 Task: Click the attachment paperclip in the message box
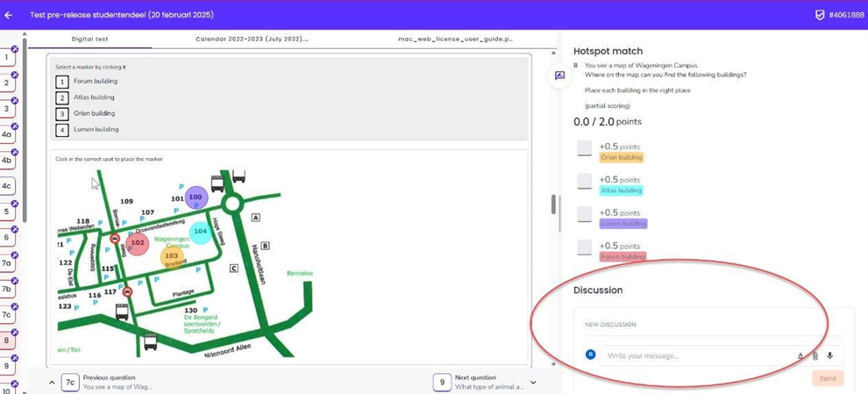[815, 355]
